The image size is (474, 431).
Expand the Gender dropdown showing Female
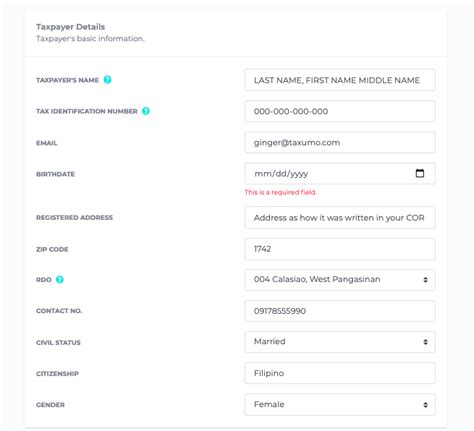[340, 404]
